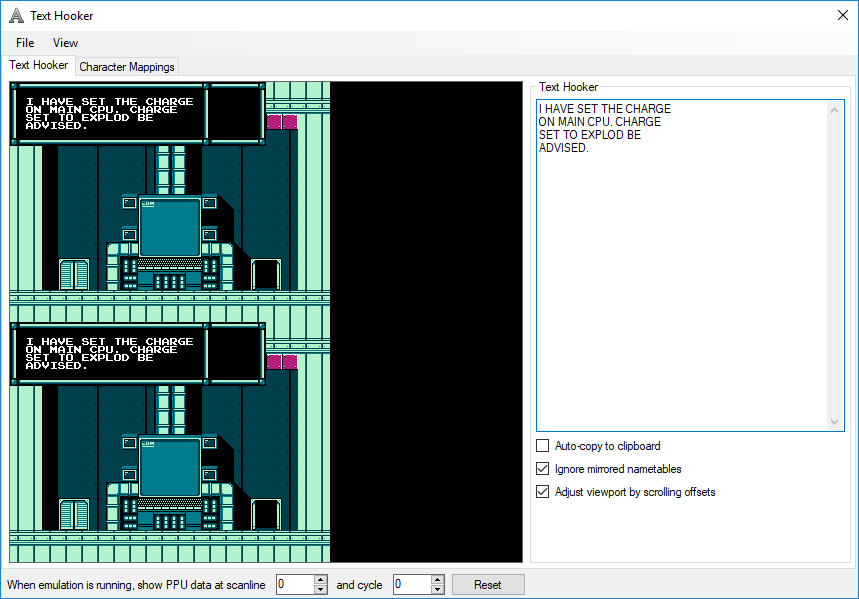Screen dimensions: 859x599
Task: Click the 'ADVISED.' line in the output
Action: [x=564, y=148]
